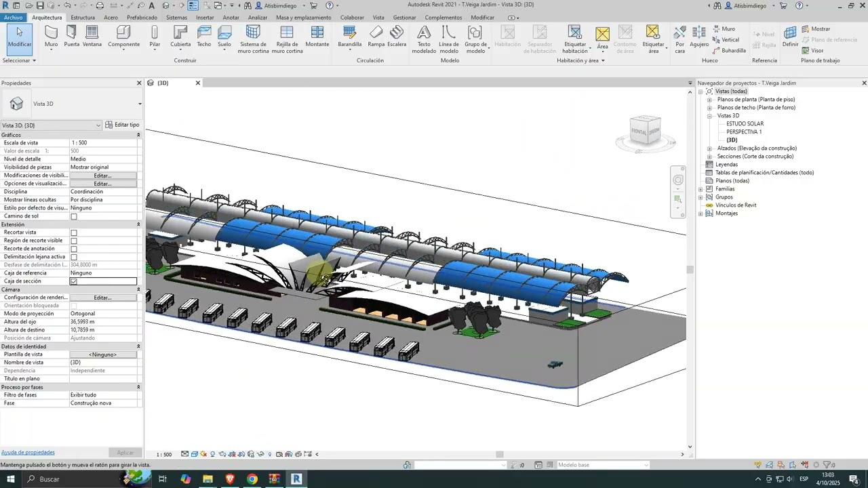Viewport: 868px width, 488px height.
Task: Select the Puerta door tool
Action: [71, 37]
